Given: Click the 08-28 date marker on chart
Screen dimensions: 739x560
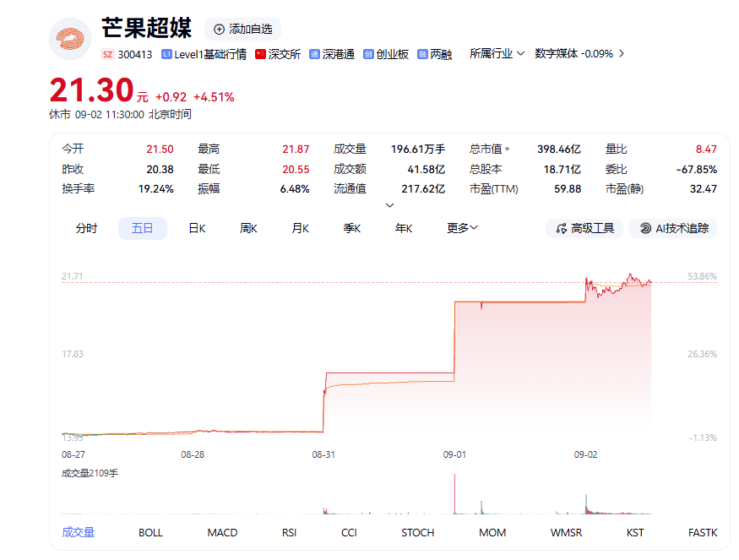Looking at the screenshot, I should (193, 455).
